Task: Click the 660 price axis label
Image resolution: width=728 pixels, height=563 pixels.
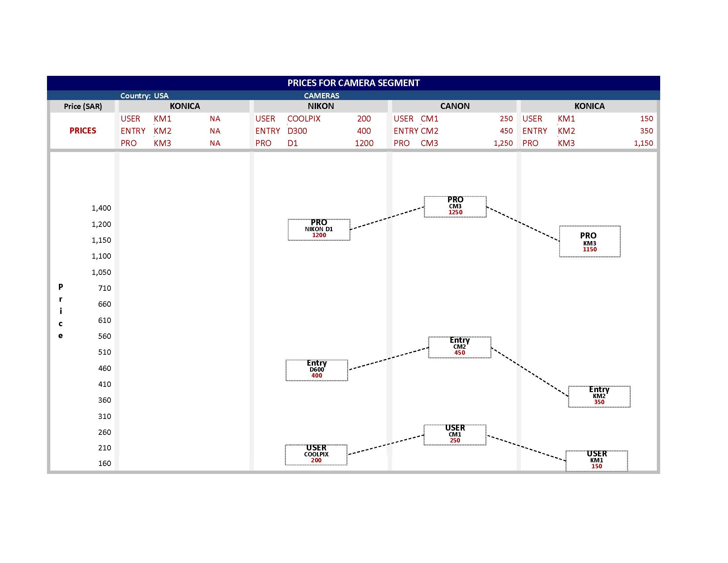Action: tap(105, 304)
